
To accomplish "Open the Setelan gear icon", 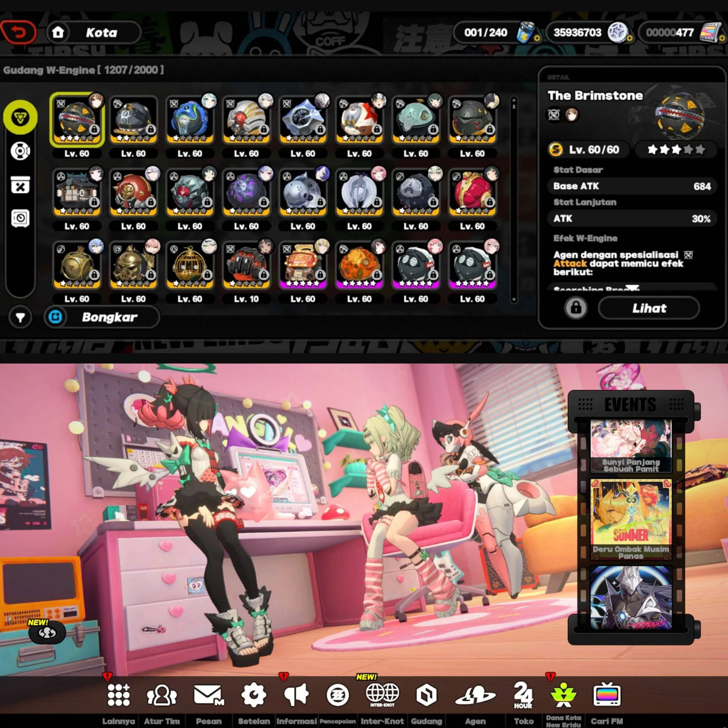I will tap(253, 695).
